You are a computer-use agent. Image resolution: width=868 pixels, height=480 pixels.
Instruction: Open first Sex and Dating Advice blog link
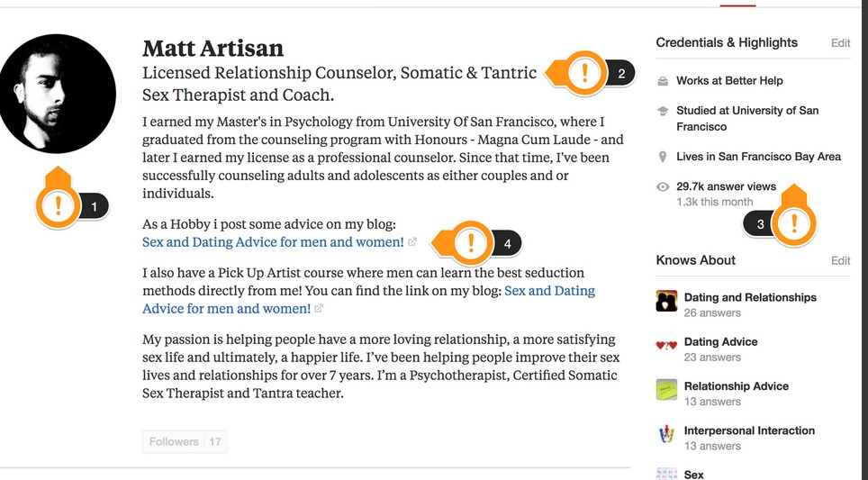[274, 242]
